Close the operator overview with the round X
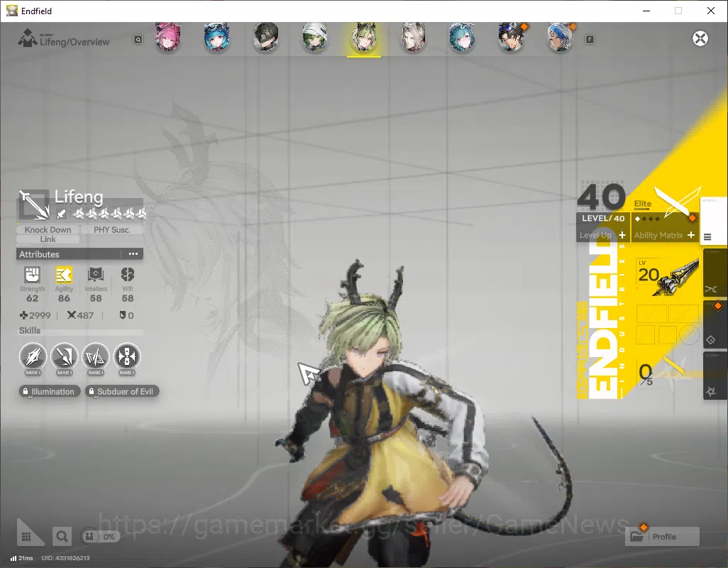728x568 pixels. tap(700, 38)
